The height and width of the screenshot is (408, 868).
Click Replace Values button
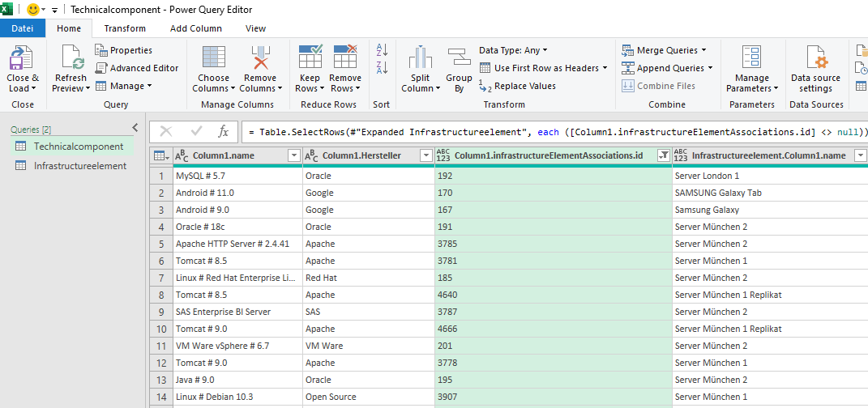[x=518, y=86]
